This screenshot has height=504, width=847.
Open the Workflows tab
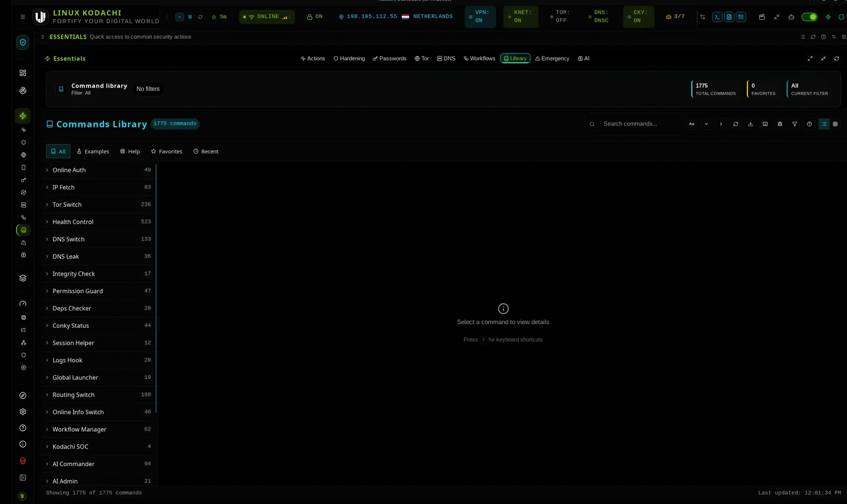click(x=480, y=59)
